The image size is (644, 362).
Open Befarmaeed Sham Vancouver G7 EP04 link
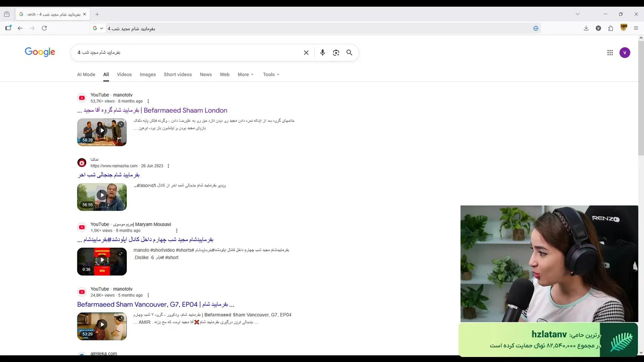click(155, 304)
